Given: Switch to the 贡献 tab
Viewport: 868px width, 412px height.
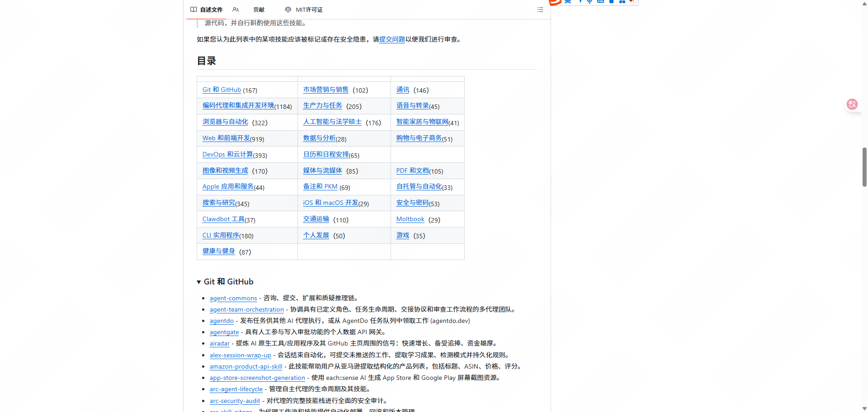Looking at the screenshot, I should (259, 9).
